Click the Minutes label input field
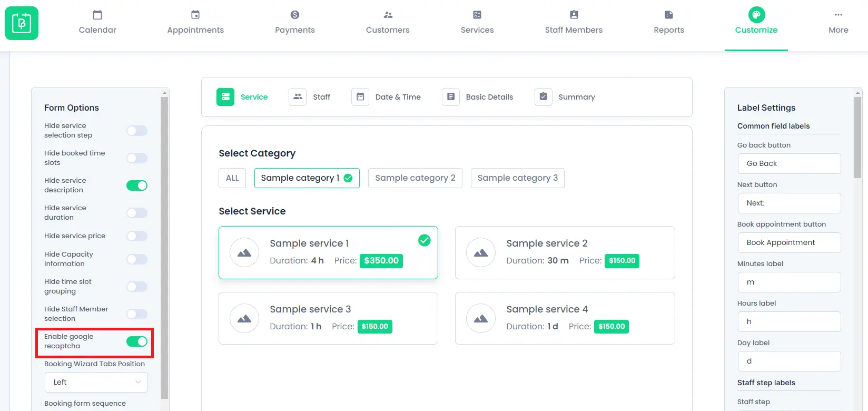 point(789,282)
